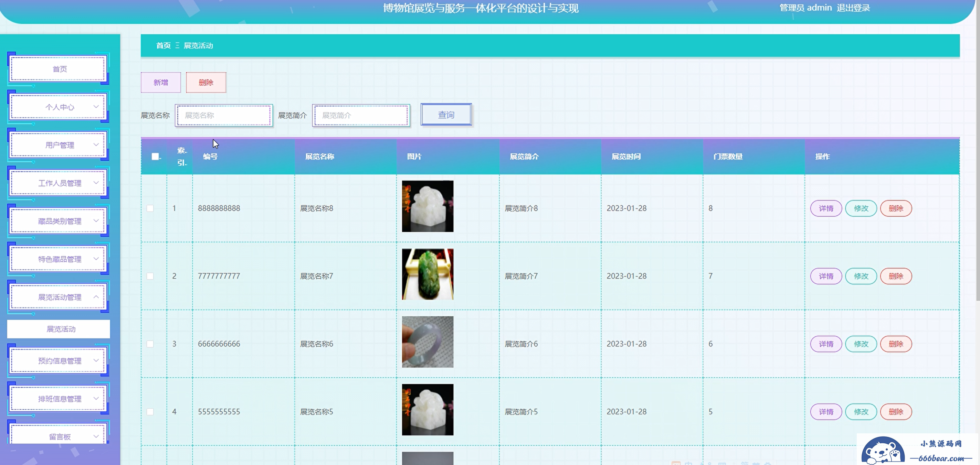Screen dimensions: 980x465
Task: Open the jade bangle thumbnail in row 3
Action: click(428, 342)
